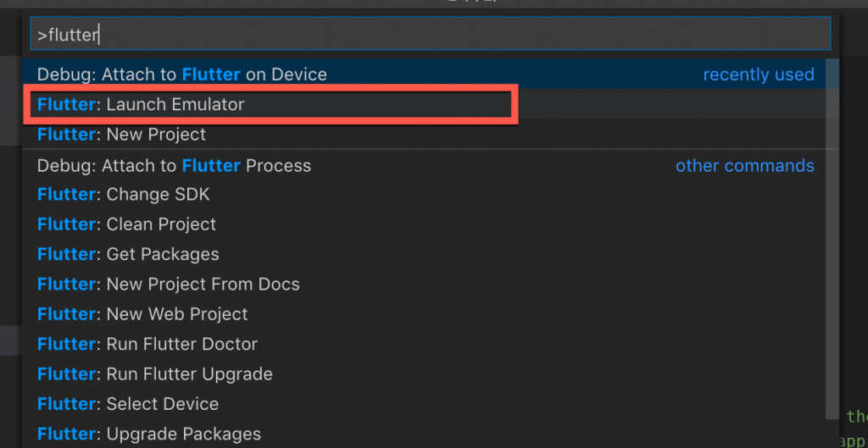Click the title bar above the palette
The height and width of the screenshot is (448, 868).
pos(434,3)
